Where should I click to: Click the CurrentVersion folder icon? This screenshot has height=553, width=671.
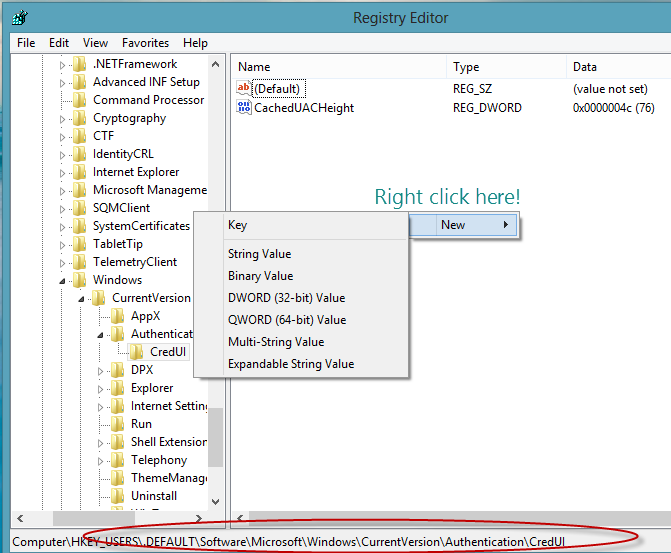[x=98, y=298]
